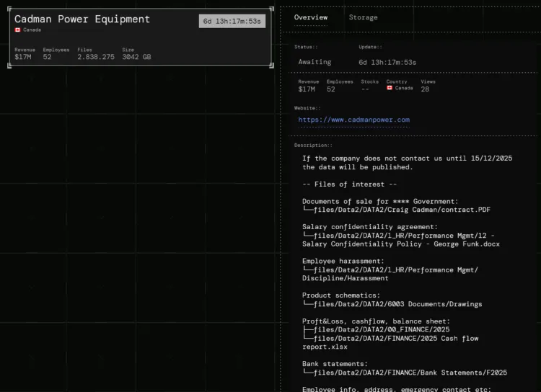This screenshot has width=541, height=392.
Task: Click the 00_FINANCE/2025 path
Action: point(376,329)
